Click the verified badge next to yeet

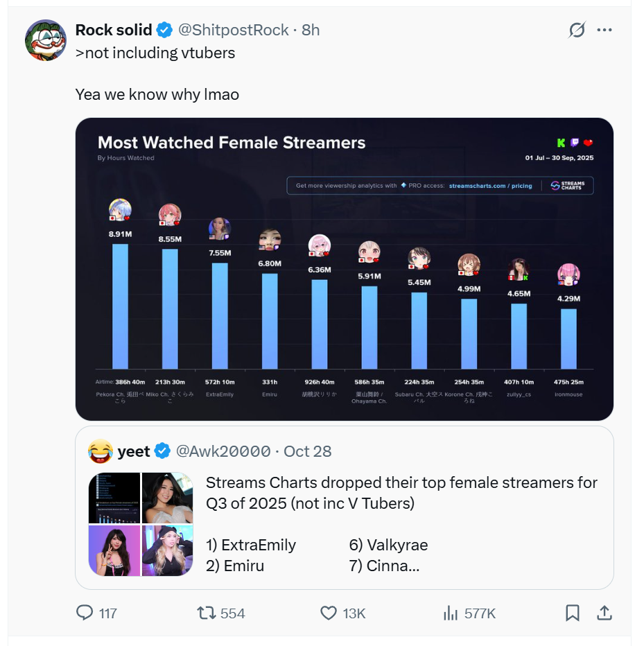162,451
